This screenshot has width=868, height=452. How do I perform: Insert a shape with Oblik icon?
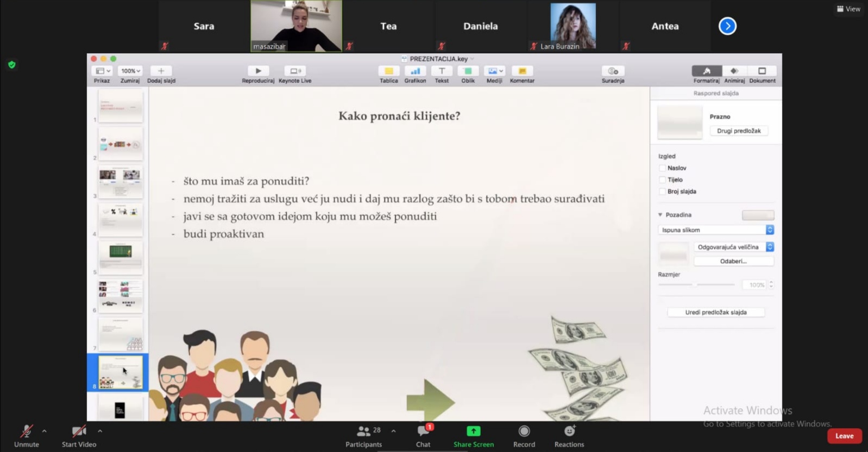(468, 71)
